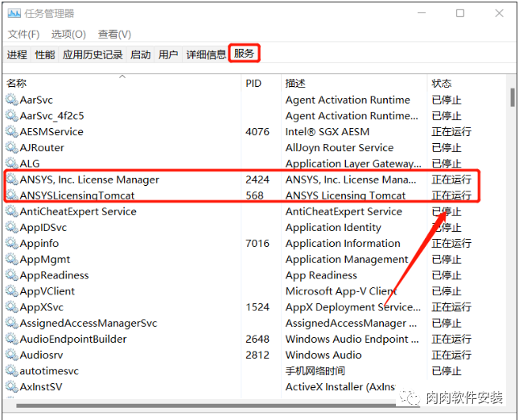Click PID 2424 in the list
The width and height of the screenshot is (519, 420).
(257, 179)
